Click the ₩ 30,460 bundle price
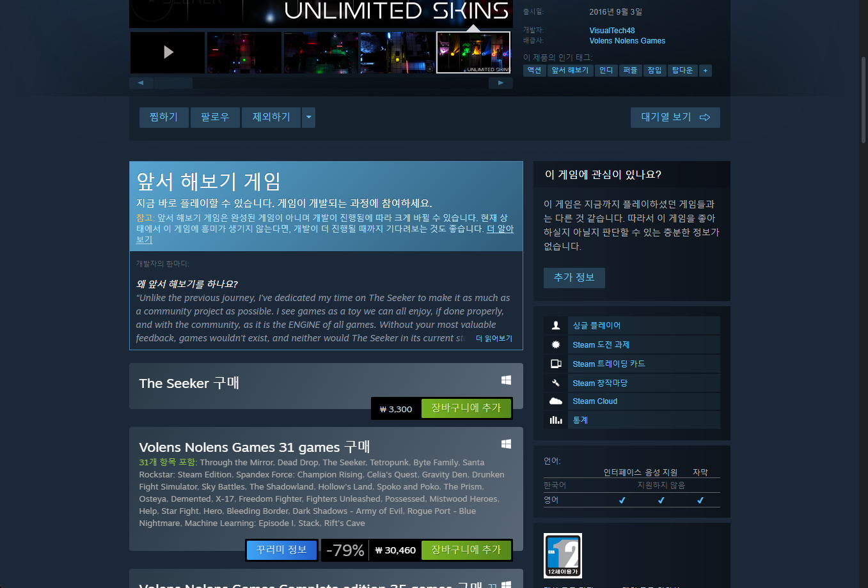The image size is (868, 588). (x=395, y=550)
